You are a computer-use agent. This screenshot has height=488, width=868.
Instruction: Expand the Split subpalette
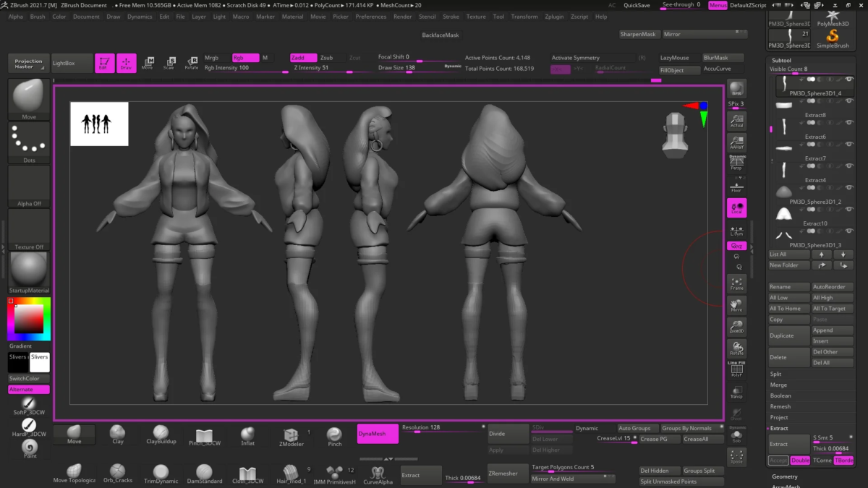(x=775, y=374)
